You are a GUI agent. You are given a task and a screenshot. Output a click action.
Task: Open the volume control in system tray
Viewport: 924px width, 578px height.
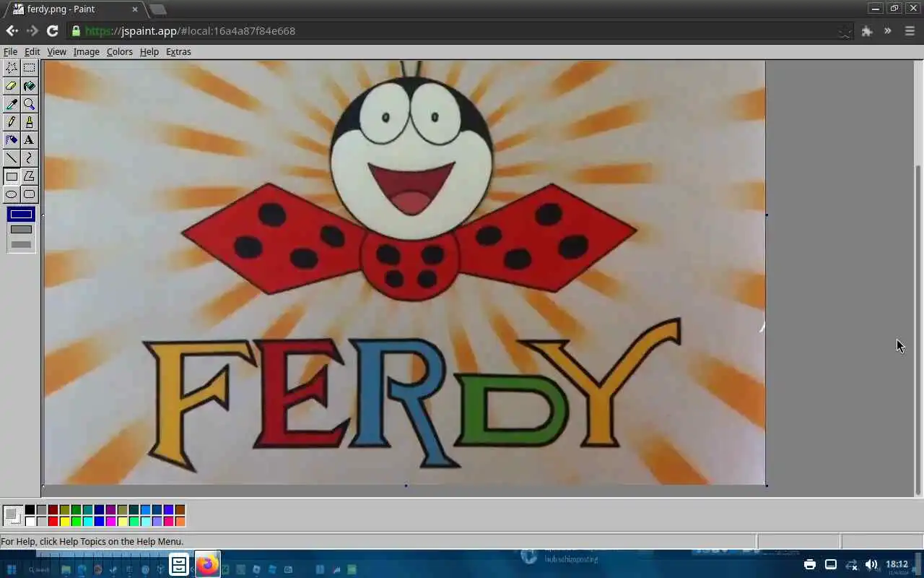click(871, 564)
